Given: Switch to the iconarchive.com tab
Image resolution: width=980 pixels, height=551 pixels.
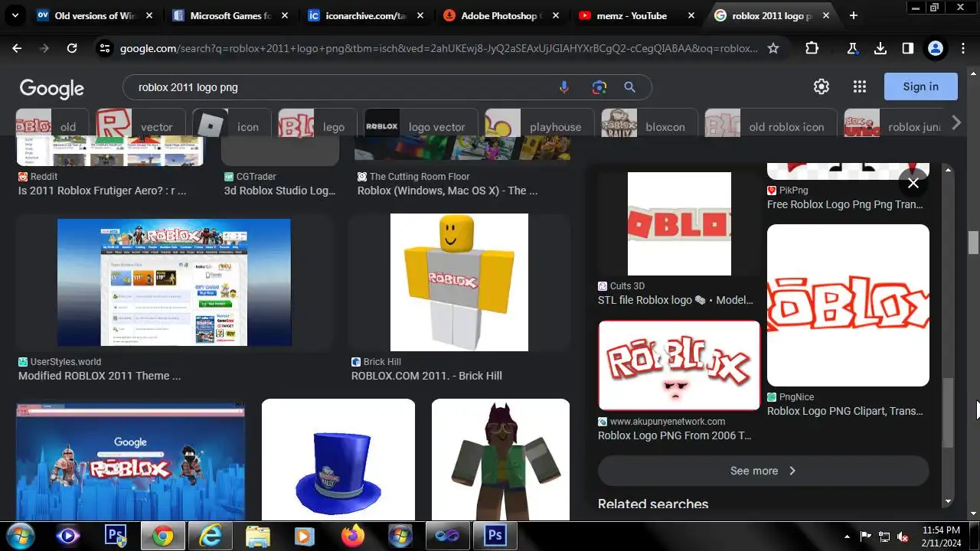Looking at the screenshot, I should pos(365,15).
